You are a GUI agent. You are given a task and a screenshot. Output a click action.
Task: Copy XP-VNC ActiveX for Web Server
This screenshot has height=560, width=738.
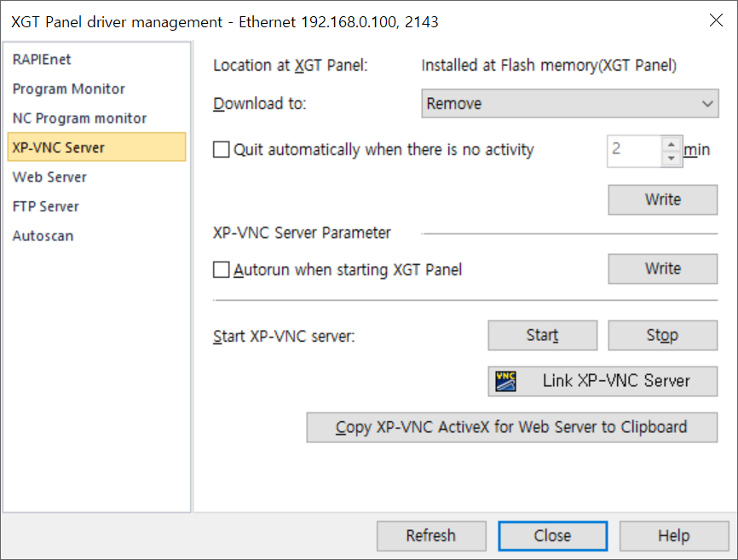point(511,427)
